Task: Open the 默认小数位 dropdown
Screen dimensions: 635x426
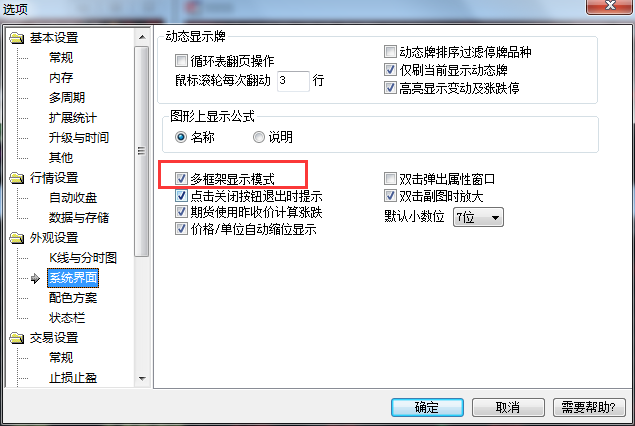Action: click(x=478, y=217)
